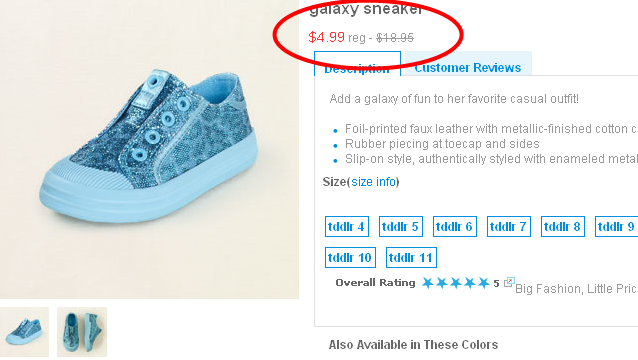
Task: Click the first rating star
Action: 427,283
